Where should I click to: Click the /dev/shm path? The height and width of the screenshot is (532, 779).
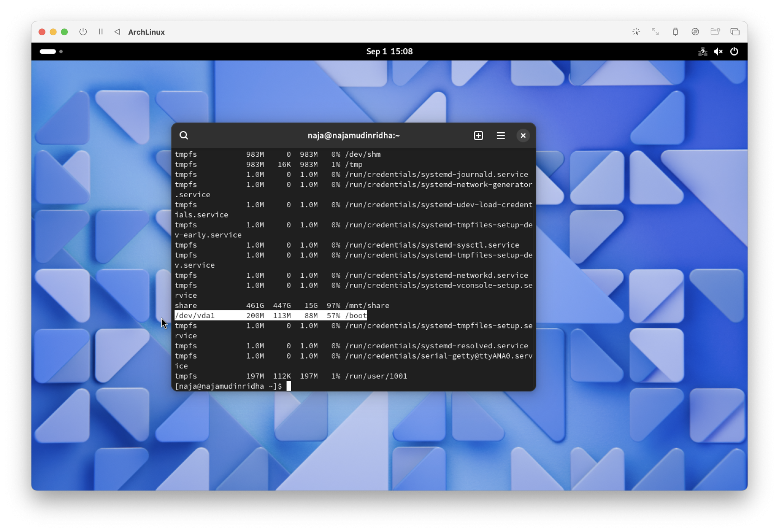[363, 154]
